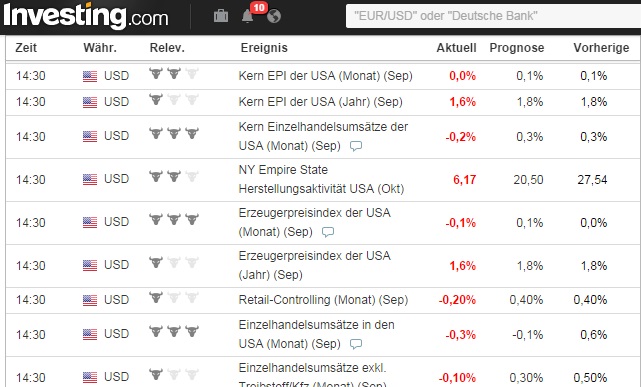Image resolution: width=641 pixels, height=387 pixels.
Task: Click three-bull relevance of Erzeugerpreisindex (Monat)
Action: click(x=174, y=219)
